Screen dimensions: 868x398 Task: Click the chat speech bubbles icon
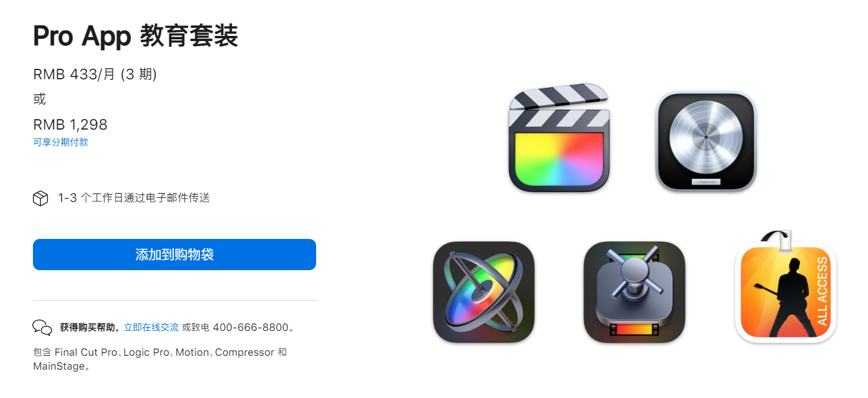click(42, 327)
